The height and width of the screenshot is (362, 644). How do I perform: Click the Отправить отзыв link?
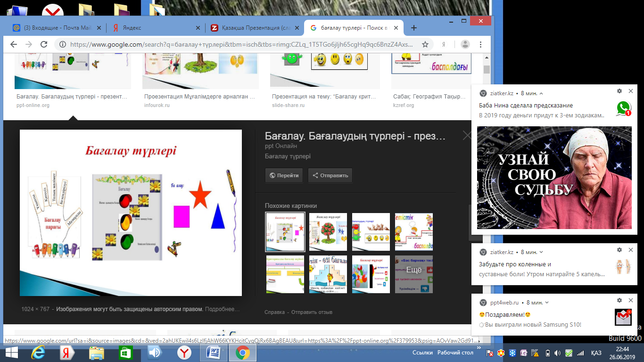pyautogui.click(x=312, y=312)
